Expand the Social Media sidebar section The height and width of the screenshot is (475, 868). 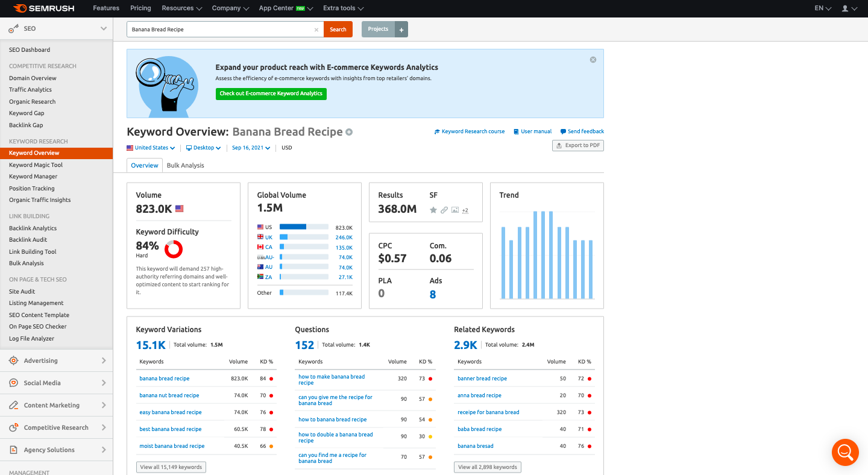click(x=104, y=383)
